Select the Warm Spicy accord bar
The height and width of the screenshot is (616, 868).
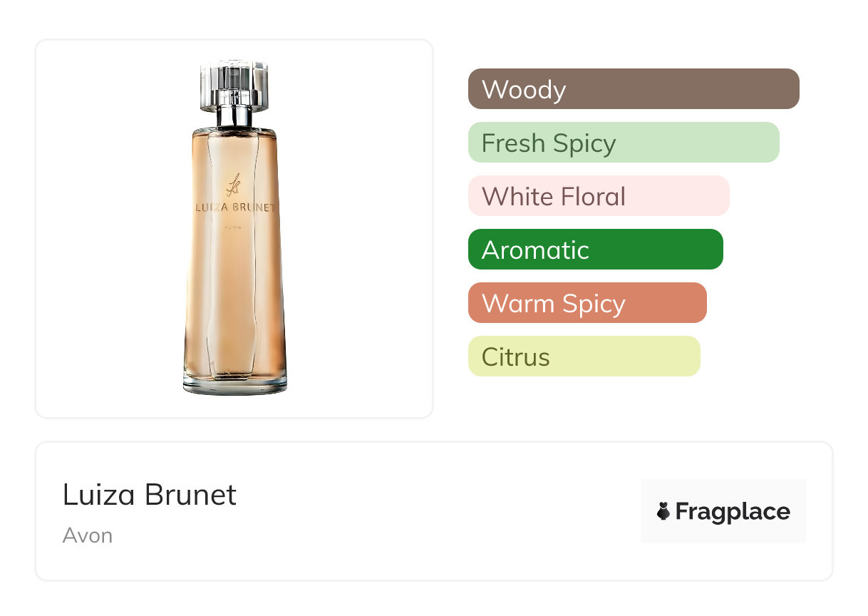click(x=587, y=303)
